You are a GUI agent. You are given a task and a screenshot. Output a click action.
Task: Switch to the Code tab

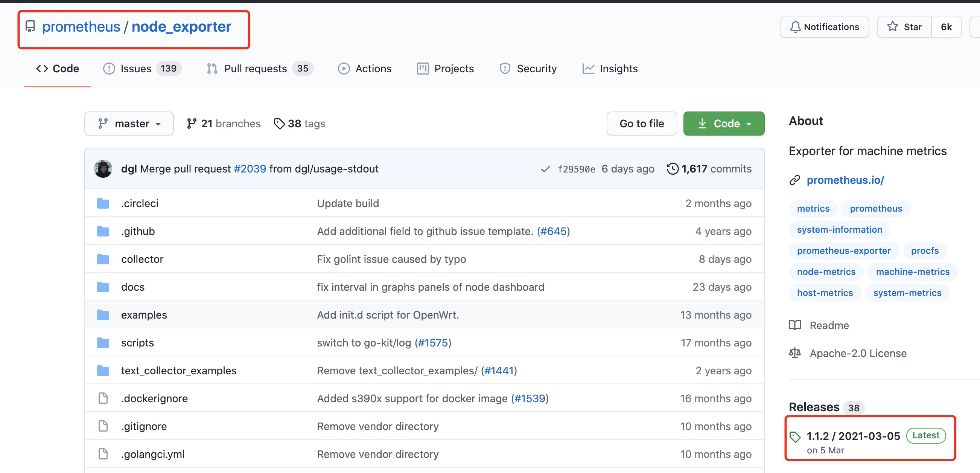(58, 69)
